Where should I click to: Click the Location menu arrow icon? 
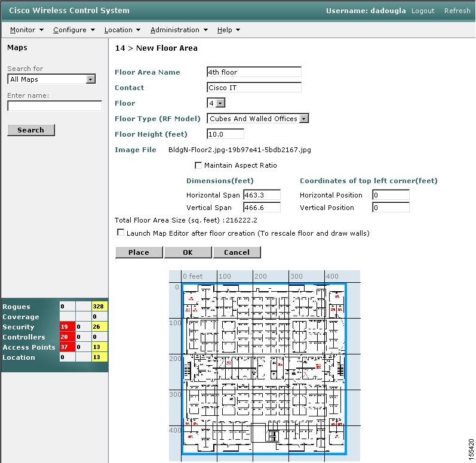(x=138, y=30)
